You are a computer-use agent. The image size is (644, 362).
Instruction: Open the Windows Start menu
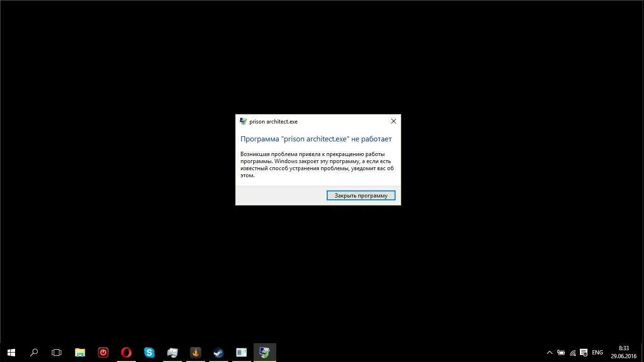11,353
